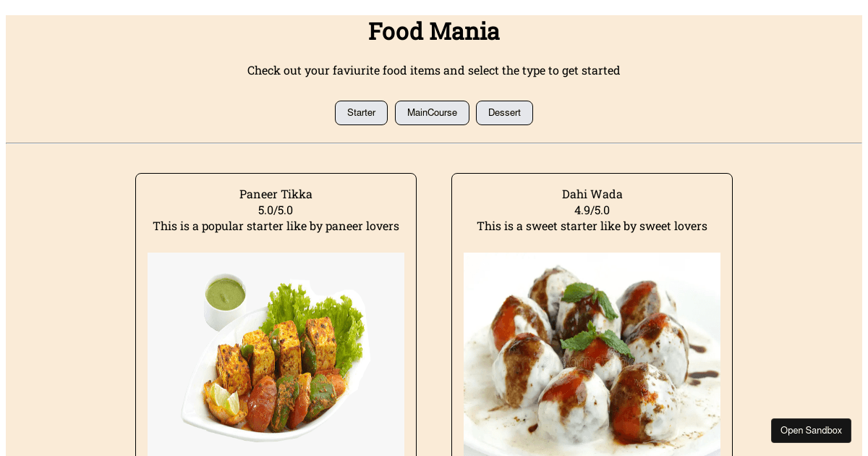Select the Dessert category button
868x456 pixels.
[x=504, y=113]
